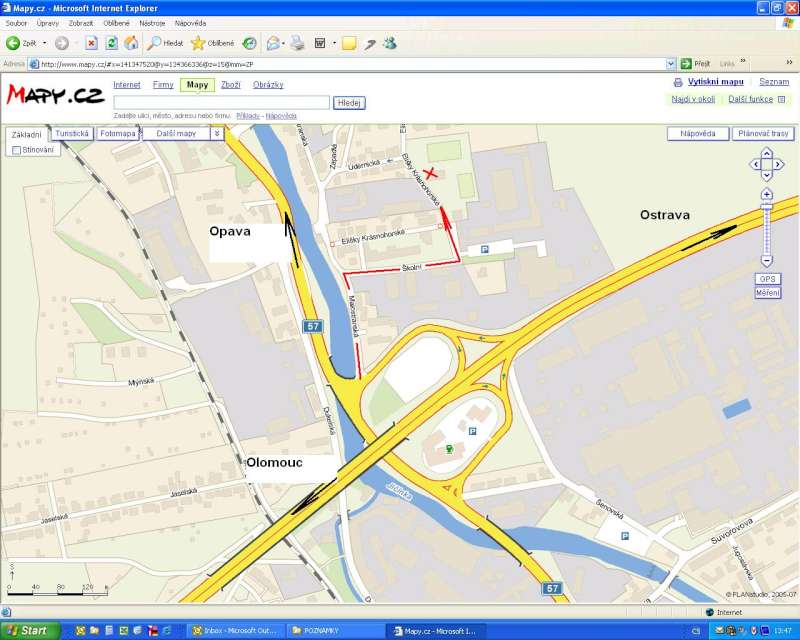The image size is (800, 640).
Task: Go to the IE Home page icon
Action: tap(129, 43)
